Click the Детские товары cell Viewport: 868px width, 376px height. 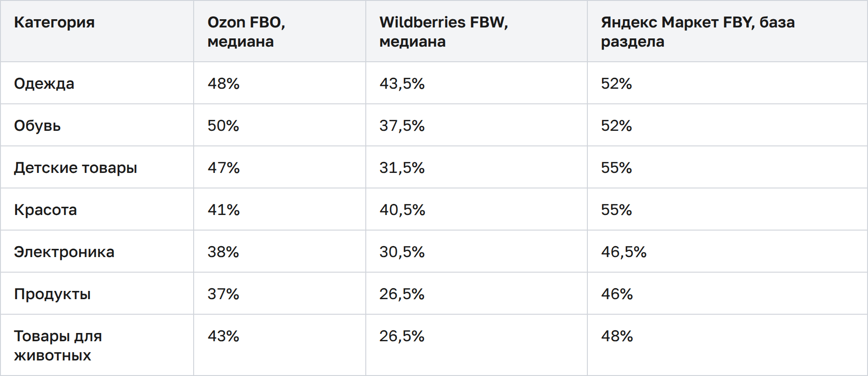[x=76, y=168]
